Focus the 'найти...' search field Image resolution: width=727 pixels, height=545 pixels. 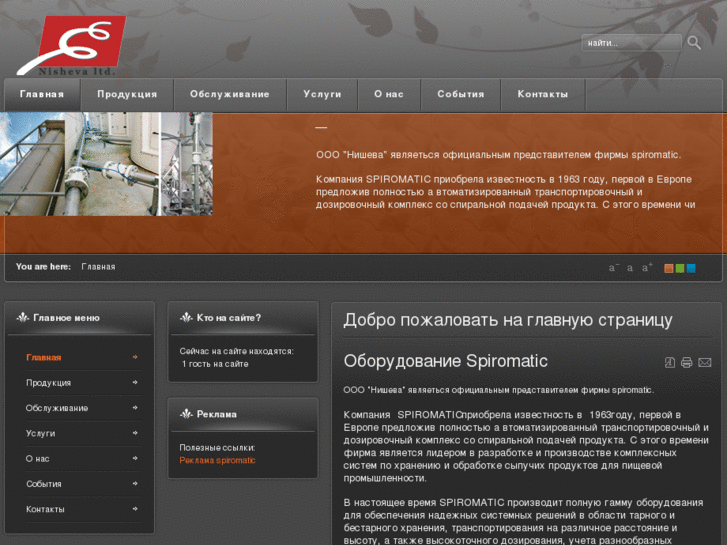point(631,43)
